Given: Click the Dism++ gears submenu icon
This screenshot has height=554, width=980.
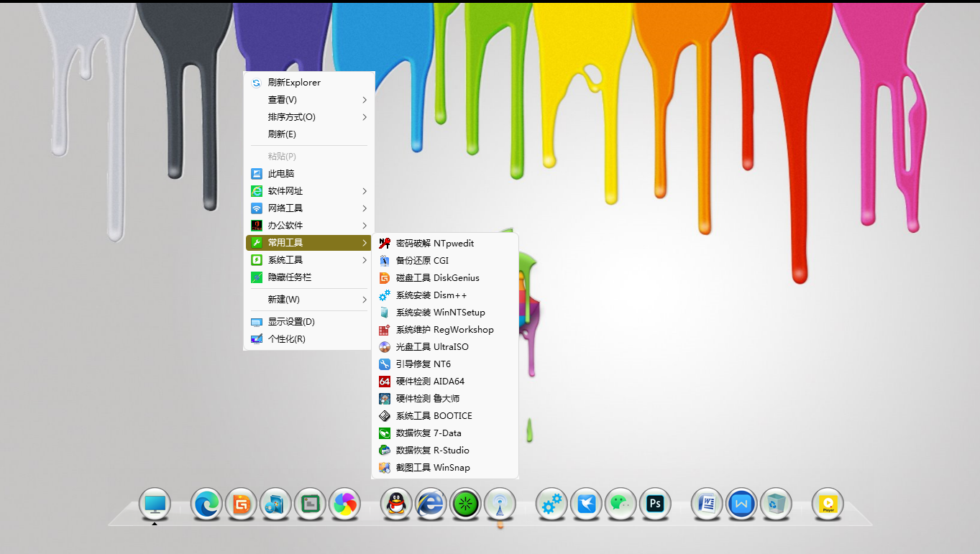Looking at the screenshot, I should [385, 295].
